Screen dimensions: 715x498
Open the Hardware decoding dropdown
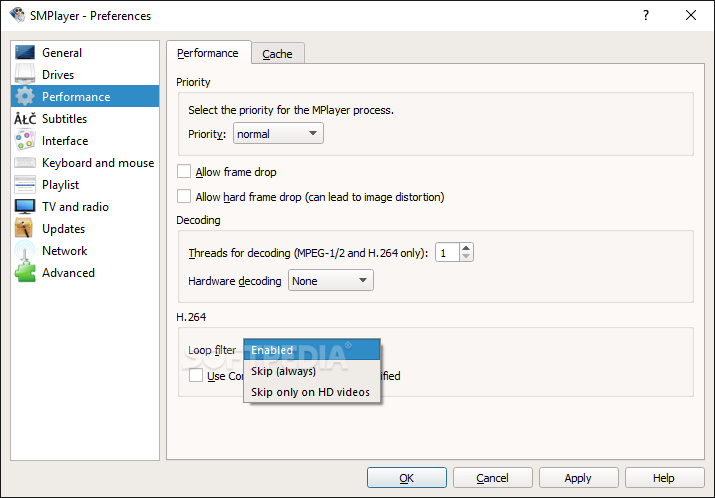(x=331, y=280)
